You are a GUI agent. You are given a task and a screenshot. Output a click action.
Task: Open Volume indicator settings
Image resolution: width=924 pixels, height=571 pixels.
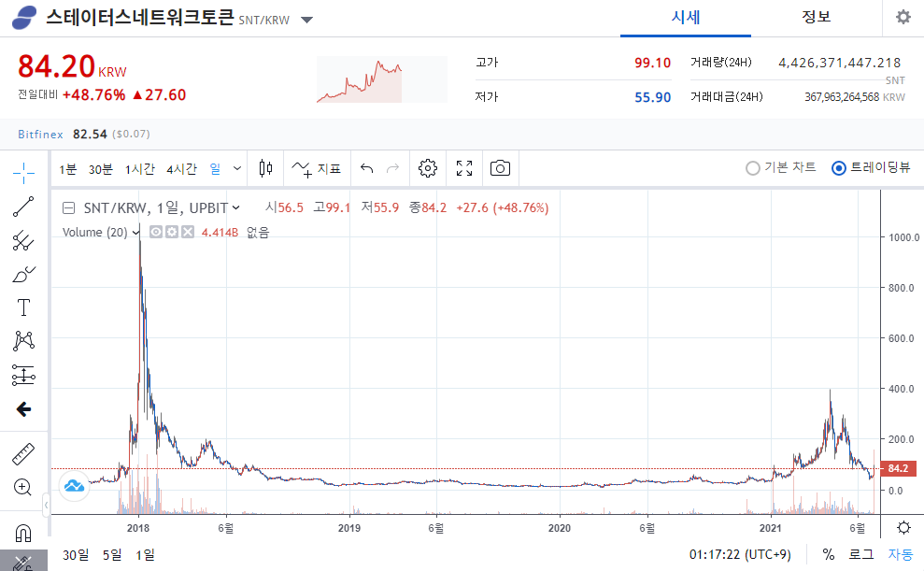point(172,232)
